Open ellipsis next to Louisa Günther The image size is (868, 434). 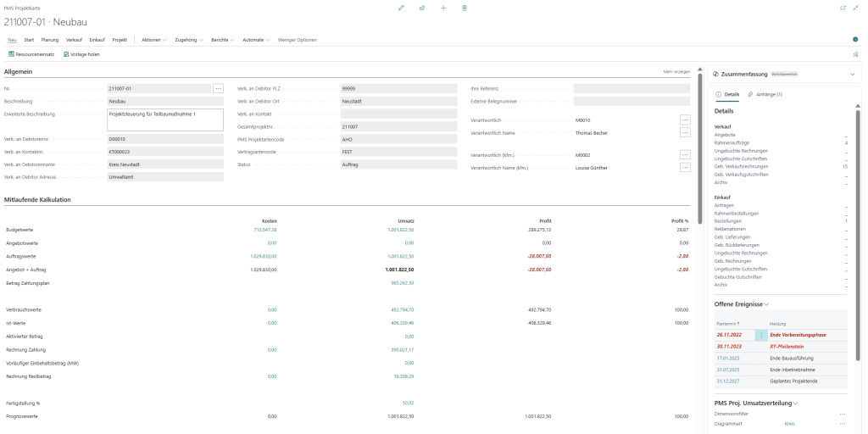pyautogui.click(x=685, y=167)
